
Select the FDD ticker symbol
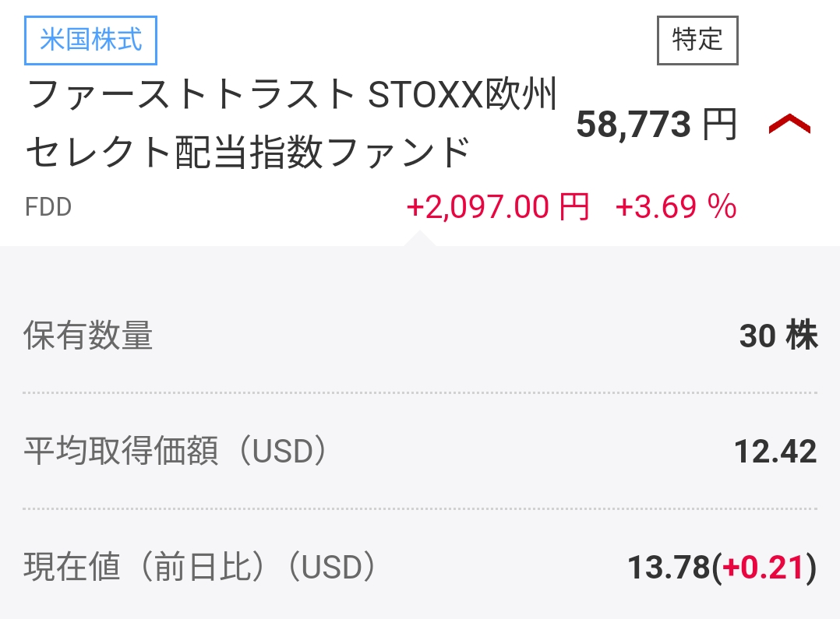click(x=48, y=208)
